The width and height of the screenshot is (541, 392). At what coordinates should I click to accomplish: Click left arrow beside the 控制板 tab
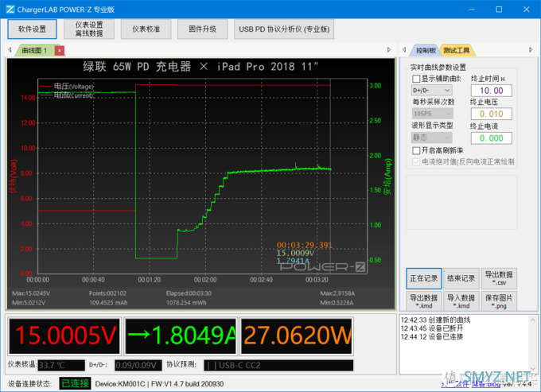pyautogui.click(x=406, y=50)
